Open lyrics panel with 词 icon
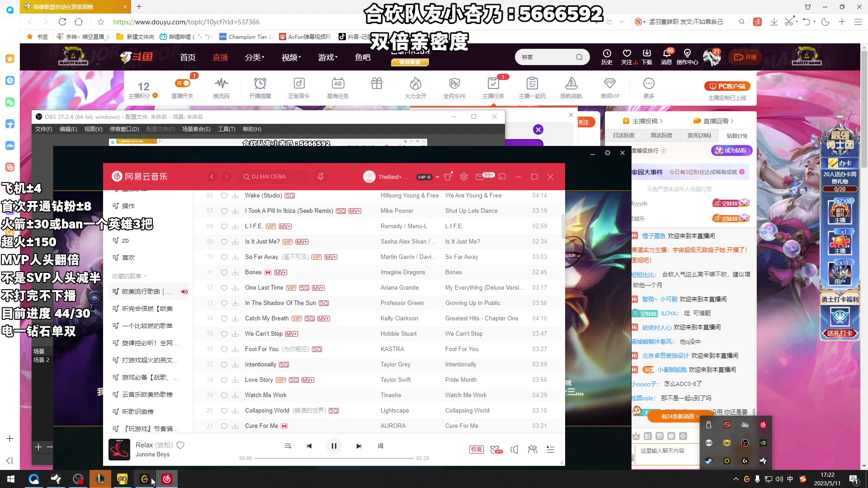 point(381,446)
